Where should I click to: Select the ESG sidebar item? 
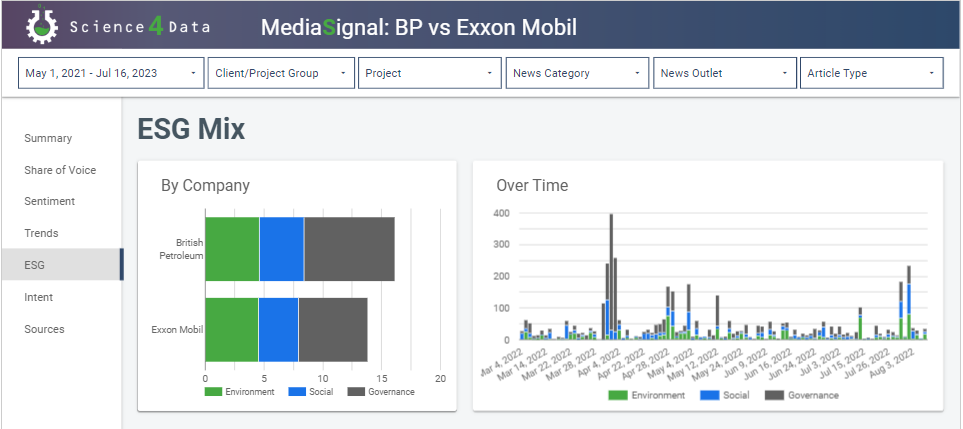61,265
